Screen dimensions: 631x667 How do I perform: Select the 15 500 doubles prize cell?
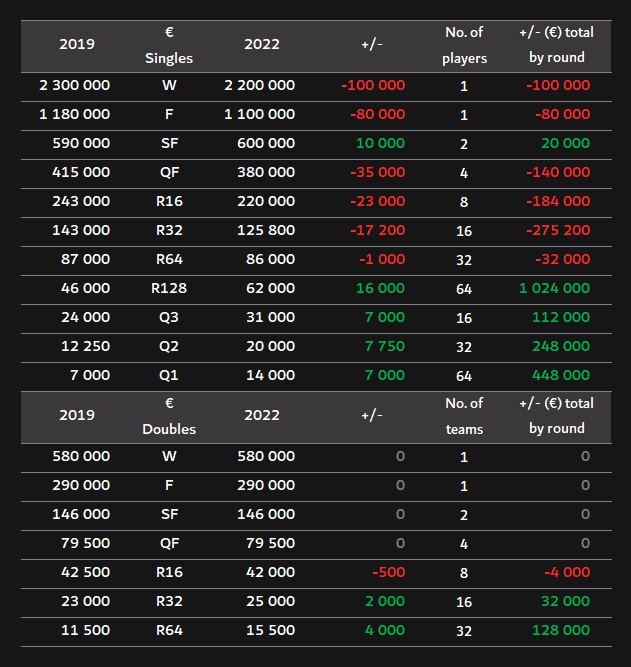[x=269, y=631]
